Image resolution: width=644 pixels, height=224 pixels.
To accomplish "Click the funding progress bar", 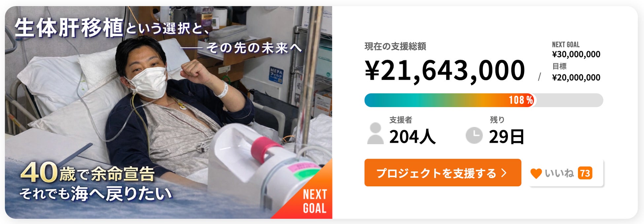I will pyautogui.click(x=484, y=100).
